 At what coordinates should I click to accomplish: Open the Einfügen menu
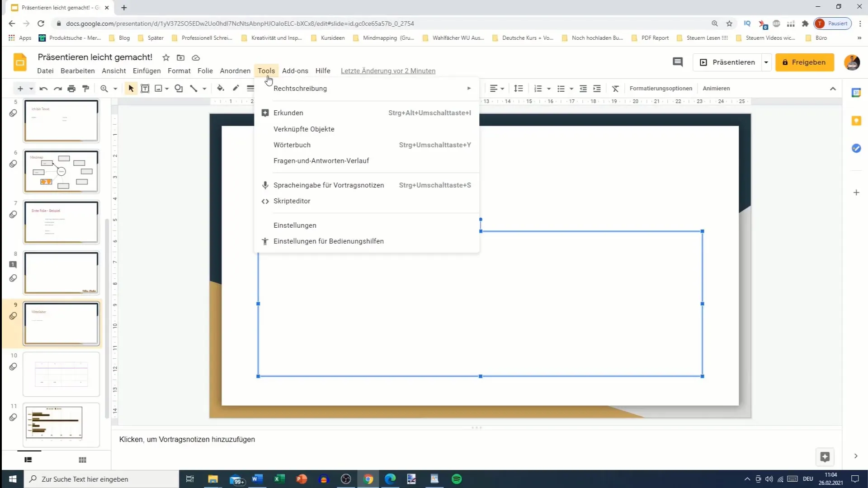click(146, 71)
